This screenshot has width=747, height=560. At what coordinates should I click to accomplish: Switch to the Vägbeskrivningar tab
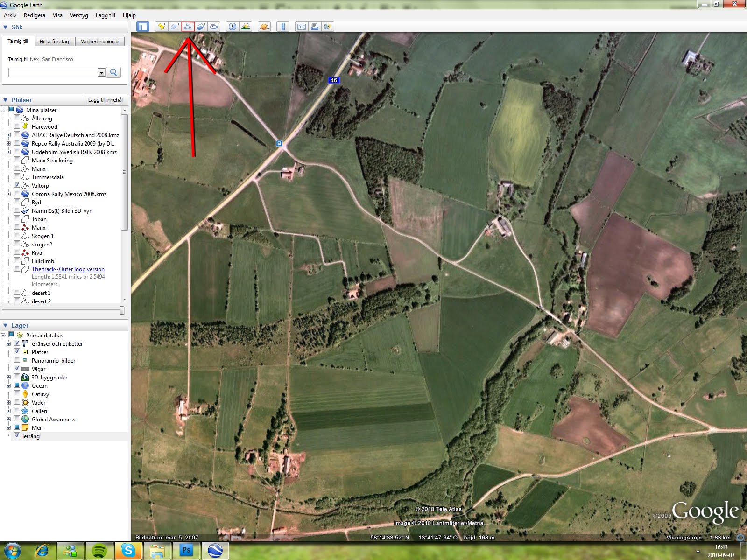100,42
